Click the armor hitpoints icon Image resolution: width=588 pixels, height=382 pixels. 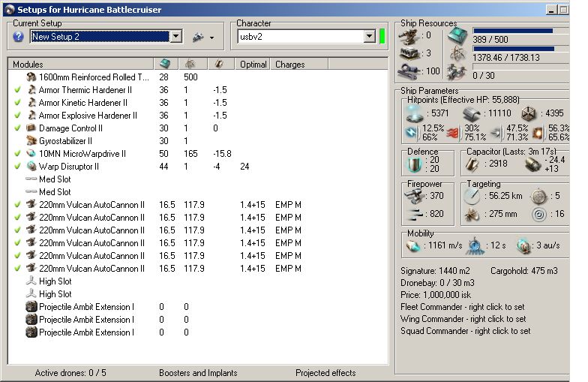pos(472,113)
